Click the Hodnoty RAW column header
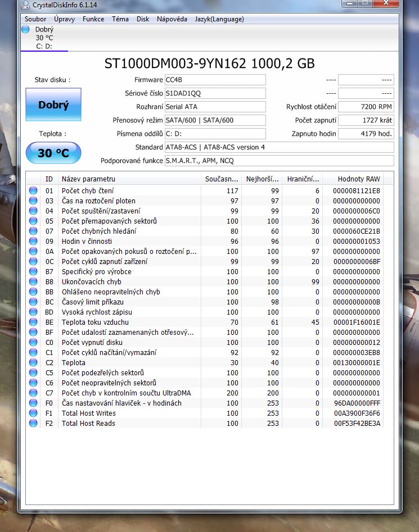The height and width of the screenshot is (532, 419). [358, 179]
